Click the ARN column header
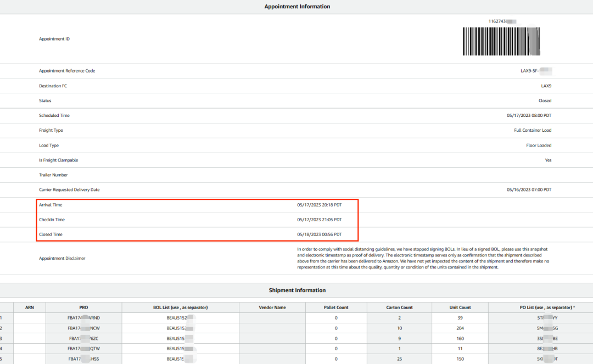 (30, 307)
